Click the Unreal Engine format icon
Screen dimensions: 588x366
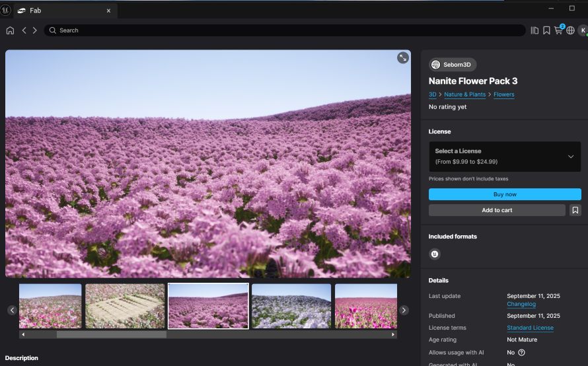tap(435, 254)
